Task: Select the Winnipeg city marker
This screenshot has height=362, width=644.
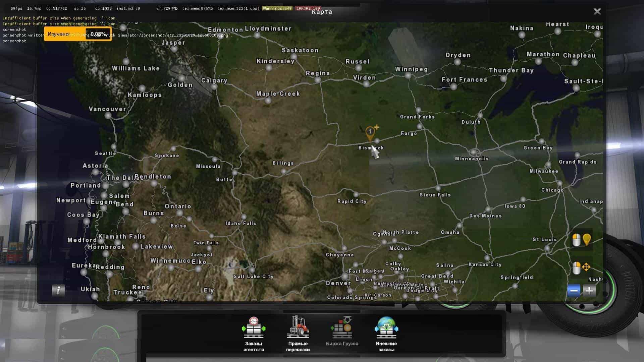Action: 408,76
